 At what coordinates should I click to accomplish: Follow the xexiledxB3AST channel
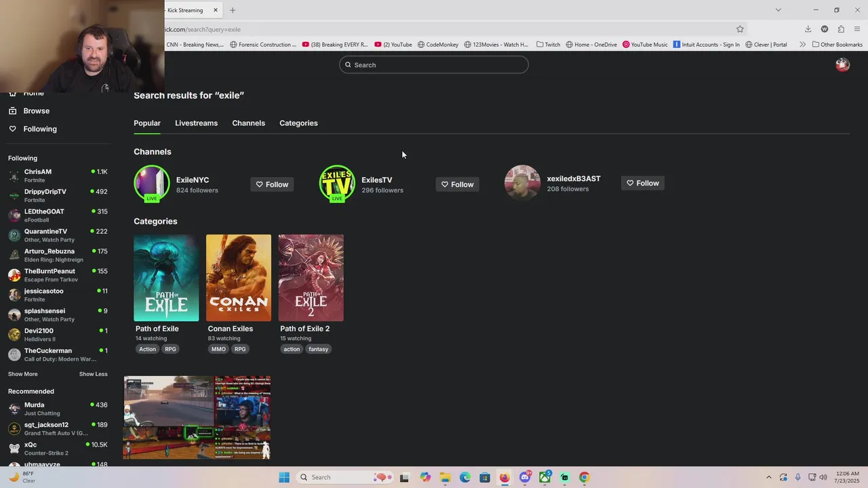click(x=642, y=183)
